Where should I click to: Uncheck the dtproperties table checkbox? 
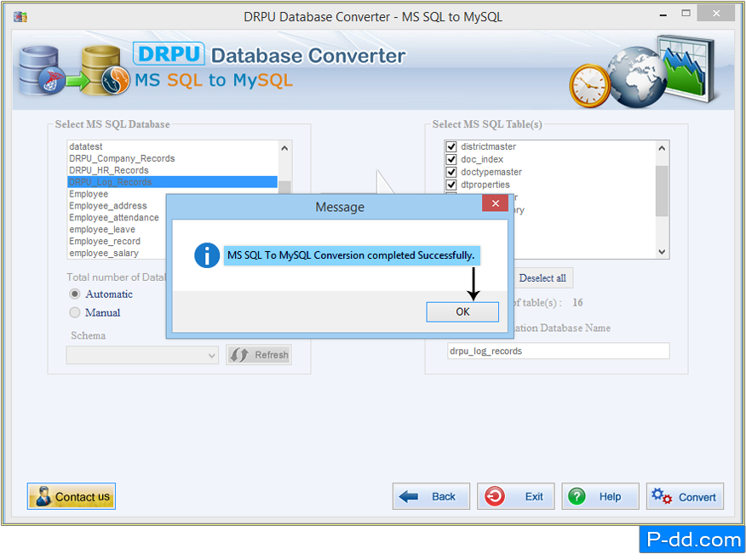451,185
